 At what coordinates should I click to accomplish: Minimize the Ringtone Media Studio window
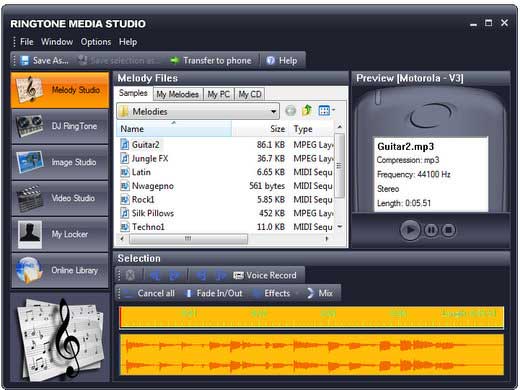473,24
